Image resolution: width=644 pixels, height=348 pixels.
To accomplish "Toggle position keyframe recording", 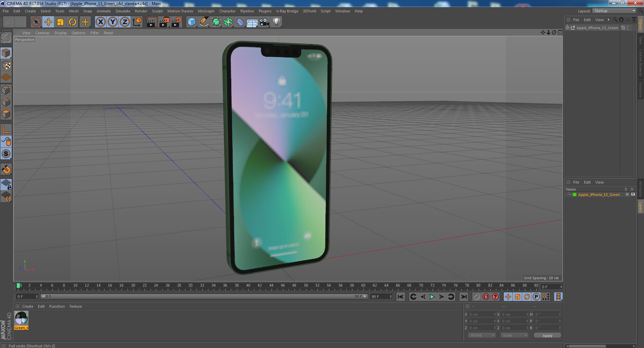I will 508,297.
